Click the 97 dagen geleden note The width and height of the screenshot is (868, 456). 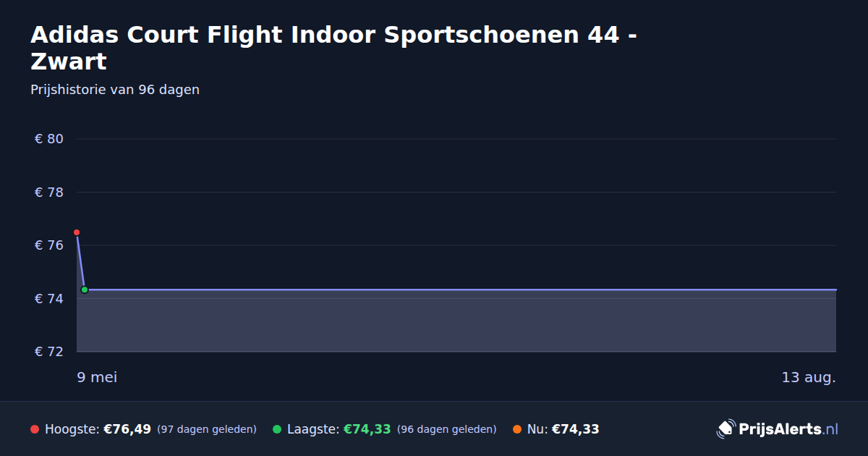click(x=207, y=429)
